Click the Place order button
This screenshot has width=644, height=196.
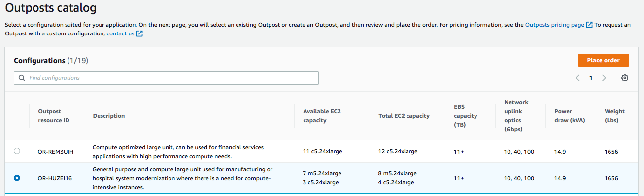tap(604, 60)
